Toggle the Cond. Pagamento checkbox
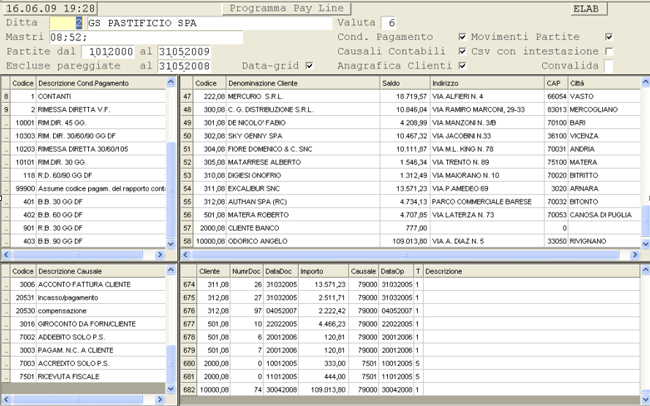This screenshot has height=406, width=650. (462, 37)
